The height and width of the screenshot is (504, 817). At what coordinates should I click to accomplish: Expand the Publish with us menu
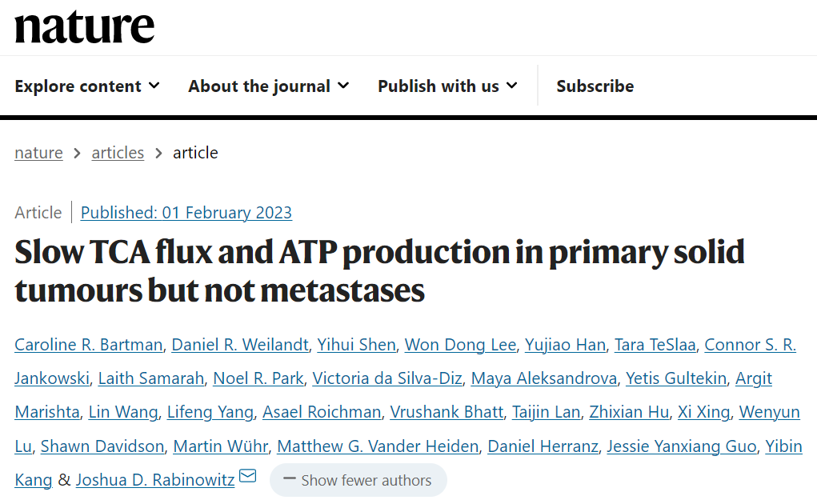(447, 86)
